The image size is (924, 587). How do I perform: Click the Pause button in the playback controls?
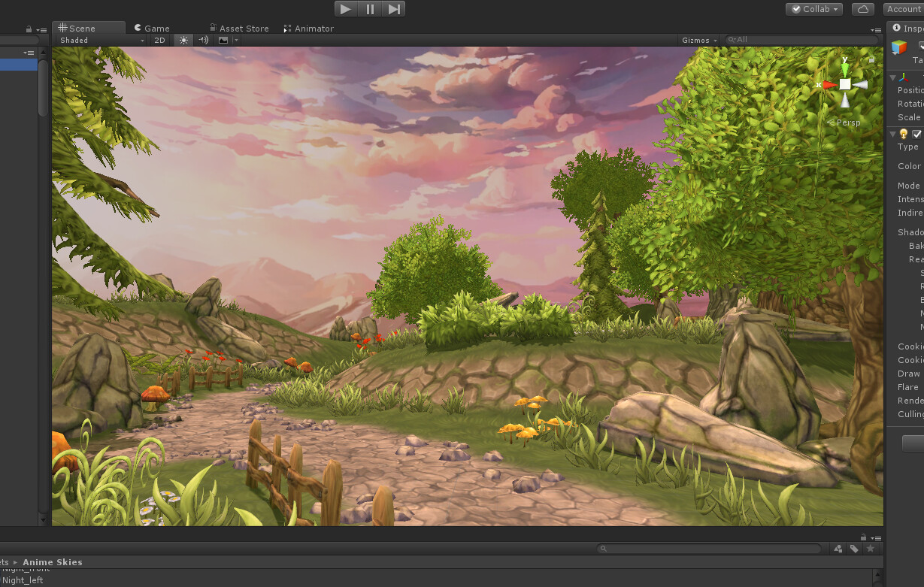(369, 8)
